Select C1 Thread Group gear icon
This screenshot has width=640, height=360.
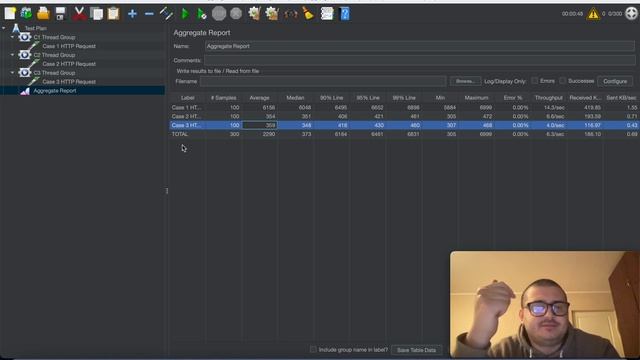[x=24, y=37]
